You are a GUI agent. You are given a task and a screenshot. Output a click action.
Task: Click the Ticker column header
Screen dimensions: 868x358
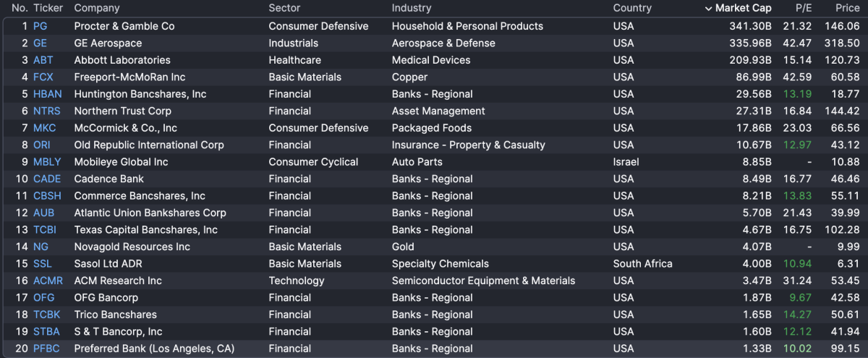tap(48, 9)
